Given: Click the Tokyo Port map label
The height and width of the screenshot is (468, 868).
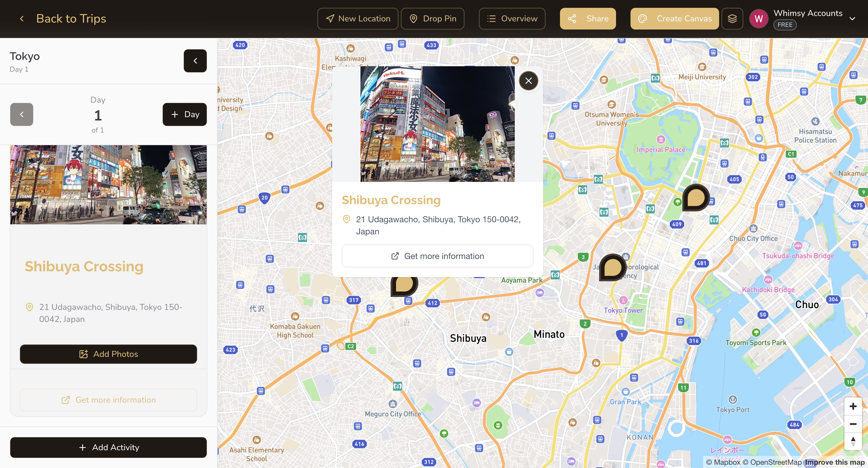Looking at the screenshot, I should click(733, 410).
